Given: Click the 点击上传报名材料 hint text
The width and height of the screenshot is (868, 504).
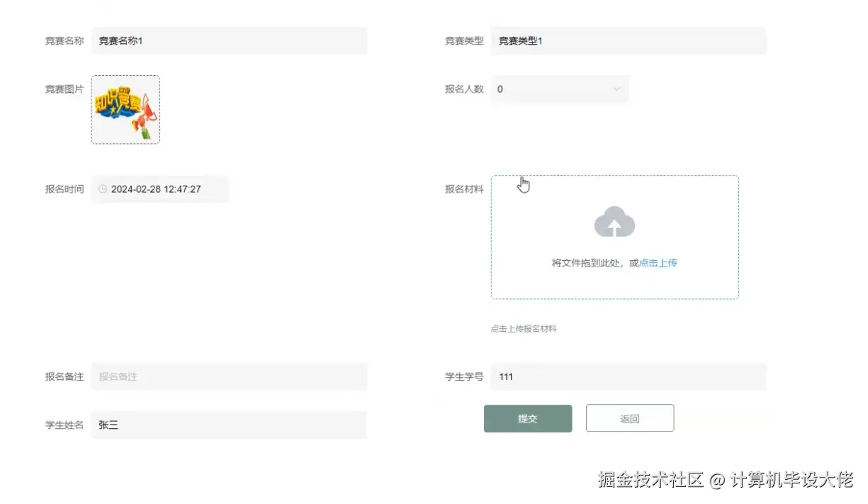Looking at the screenshot, I should (x=523, y=328).
